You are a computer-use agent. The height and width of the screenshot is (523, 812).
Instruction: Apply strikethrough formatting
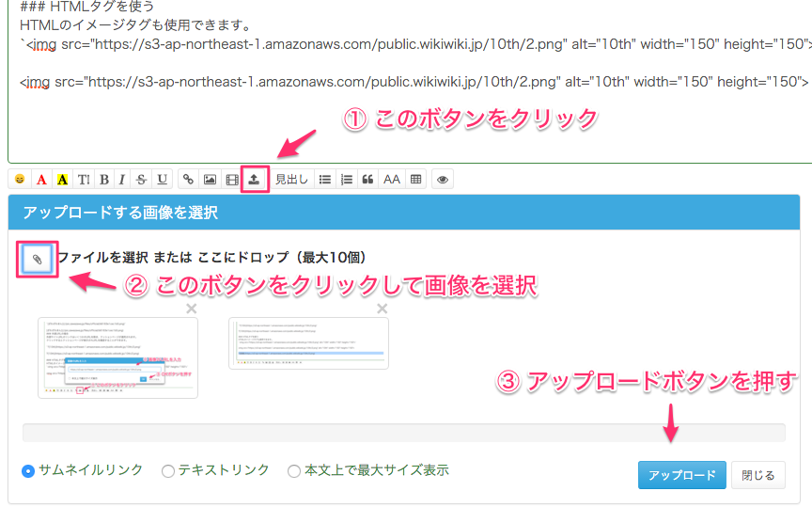[142, 179]
